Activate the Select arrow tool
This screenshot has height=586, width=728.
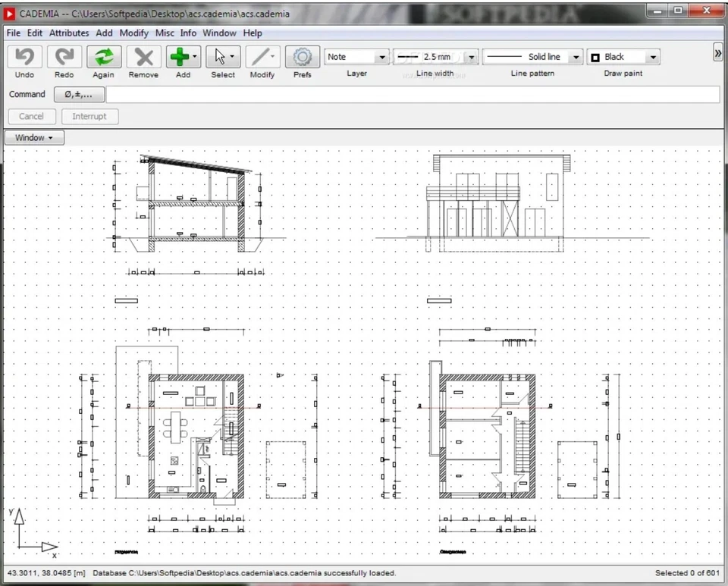(x=220, y=57)
